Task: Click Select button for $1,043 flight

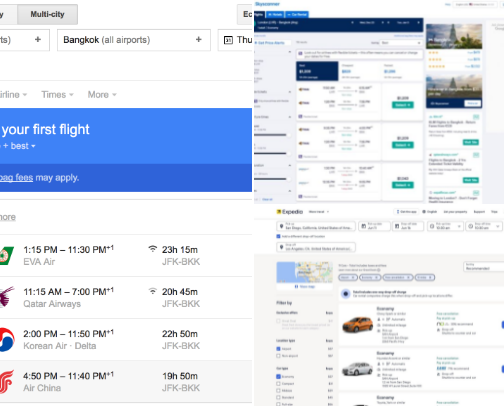Action: click(x=403, y=185)
